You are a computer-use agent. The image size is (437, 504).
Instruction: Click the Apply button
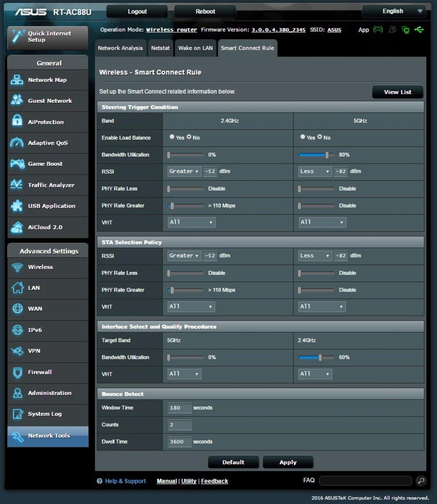point(288,462)
